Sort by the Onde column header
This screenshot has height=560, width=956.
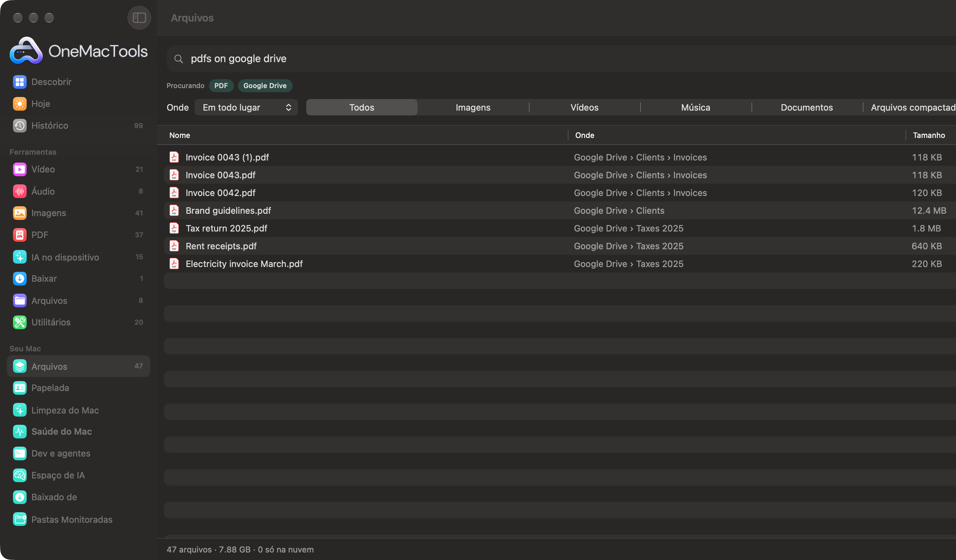pos(585,136)
